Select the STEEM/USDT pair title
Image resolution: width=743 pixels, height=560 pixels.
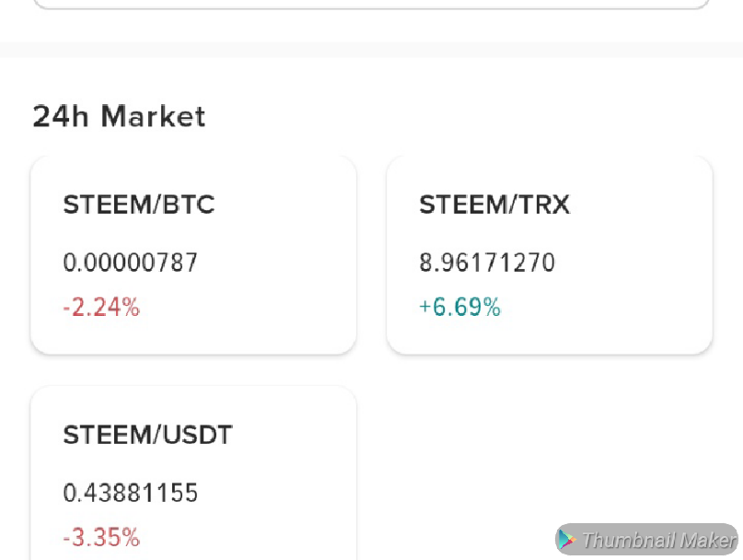tap(147, 435)
